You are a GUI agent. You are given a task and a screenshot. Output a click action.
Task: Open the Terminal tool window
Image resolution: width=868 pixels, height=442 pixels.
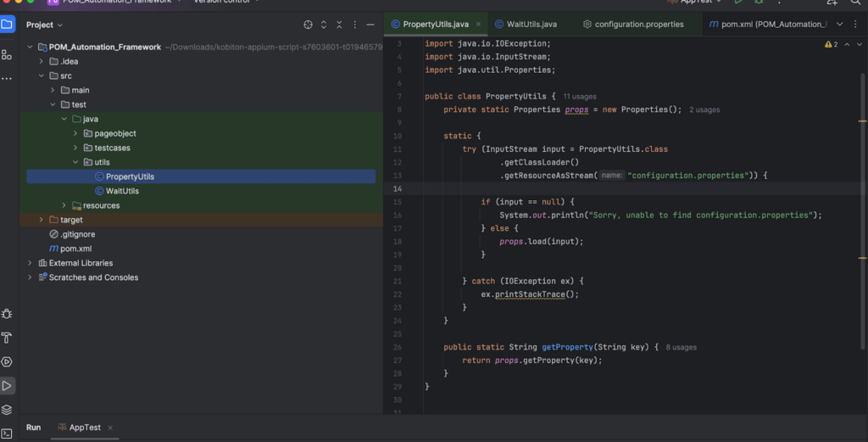tap(7, 434)
